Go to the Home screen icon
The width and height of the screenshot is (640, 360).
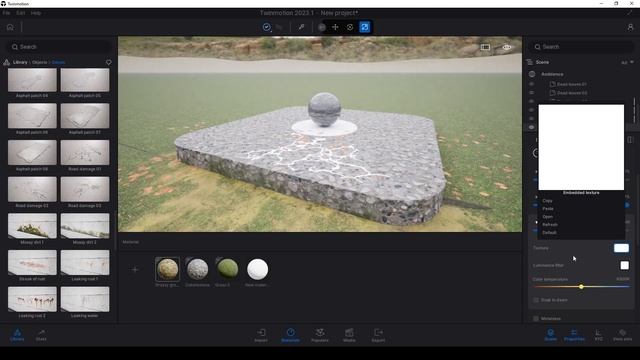click(x=10, y=27)
